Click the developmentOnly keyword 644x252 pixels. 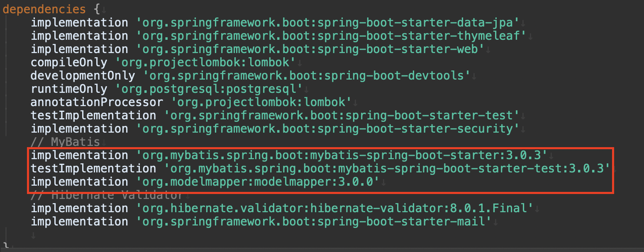coord(82,75)
